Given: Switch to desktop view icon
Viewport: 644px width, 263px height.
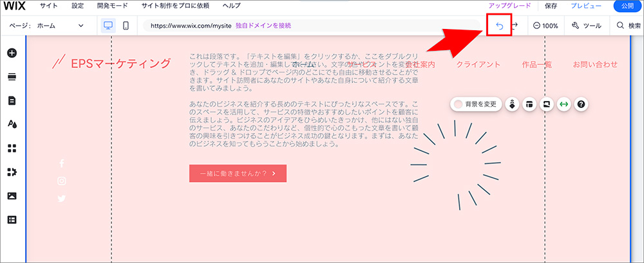Looking at the screenshot, I should (x=108, y=26).
